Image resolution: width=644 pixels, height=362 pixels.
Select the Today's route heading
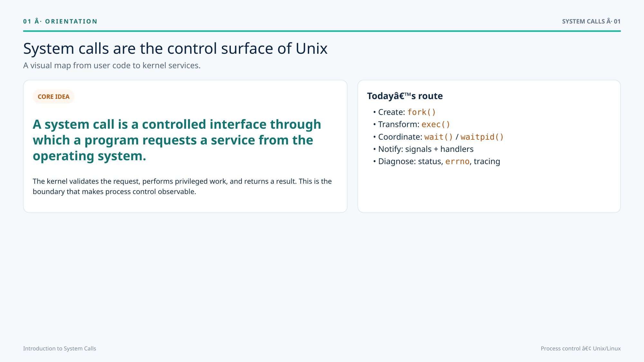(405, 96)
